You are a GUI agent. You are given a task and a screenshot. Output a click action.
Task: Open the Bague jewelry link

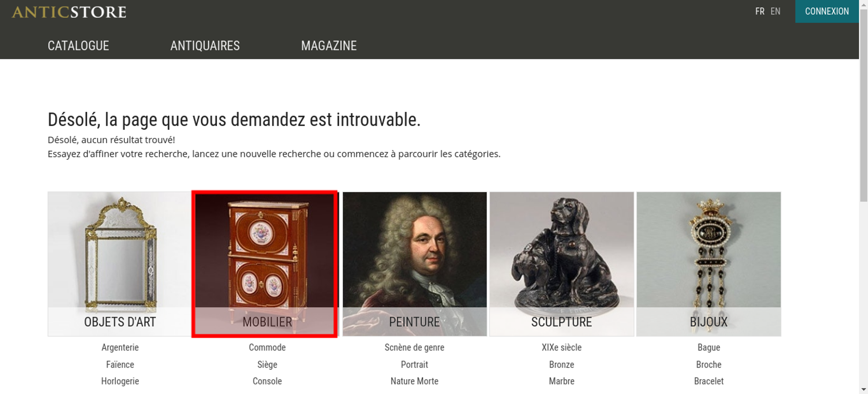point(709,347)
